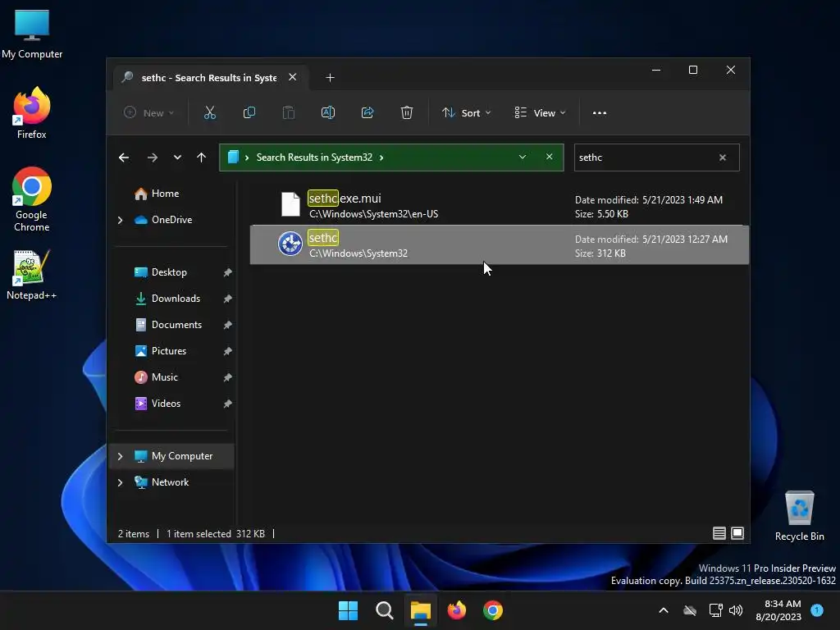The height and width of the screenshot is (630, 840).
Task: Click chevron after Search Results breadcrumb
Action: click(381, 157)
